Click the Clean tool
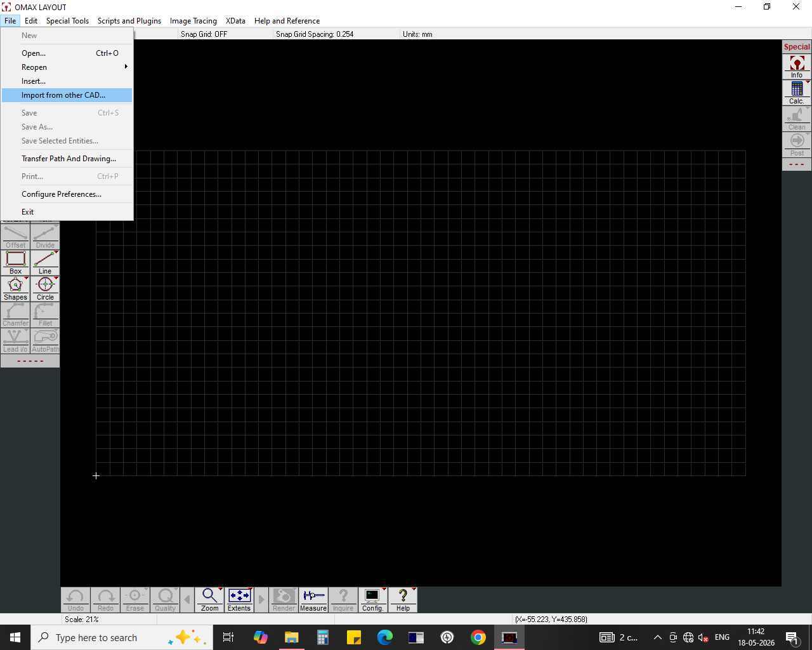This screenshot has width=812, height=650. click(797, 119)
